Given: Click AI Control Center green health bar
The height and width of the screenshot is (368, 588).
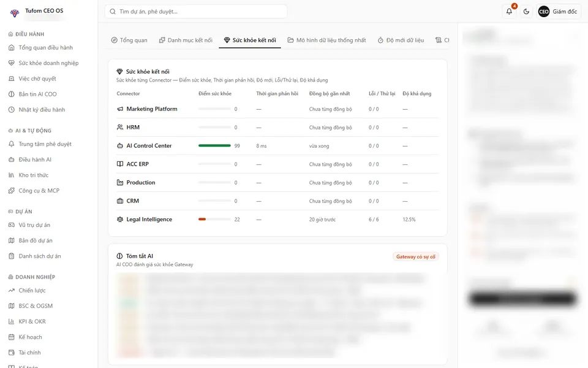Looking at the screenshot, I should coord(214,146).
